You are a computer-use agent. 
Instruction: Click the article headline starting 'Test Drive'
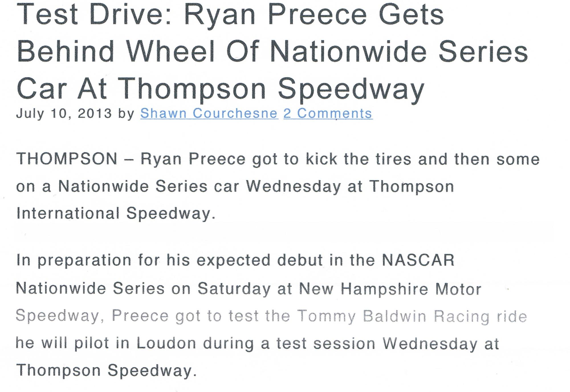click(272, 51)
